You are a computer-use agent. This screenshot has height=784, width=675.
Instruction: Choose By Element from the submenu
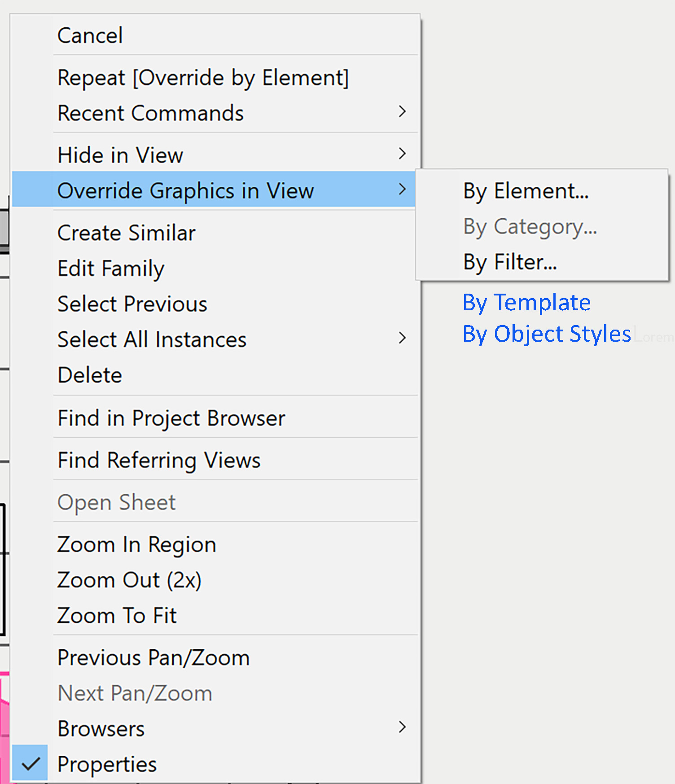tap(525, 190)
